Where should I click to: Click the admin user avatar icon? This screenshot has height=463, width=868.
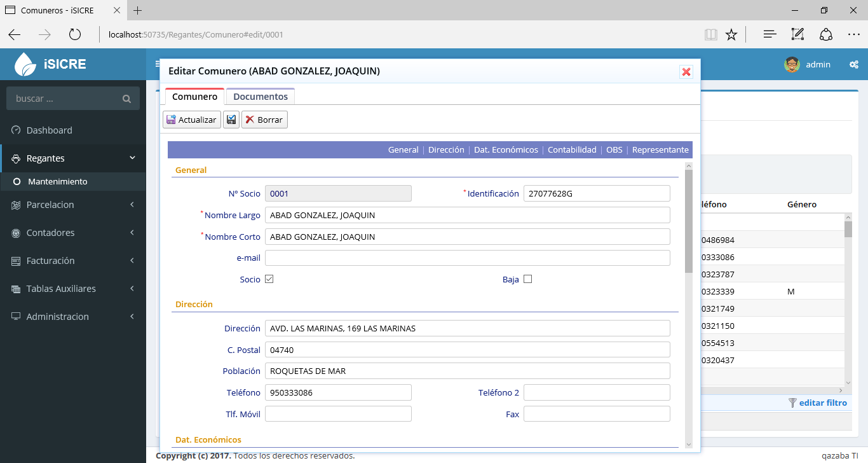791,64
